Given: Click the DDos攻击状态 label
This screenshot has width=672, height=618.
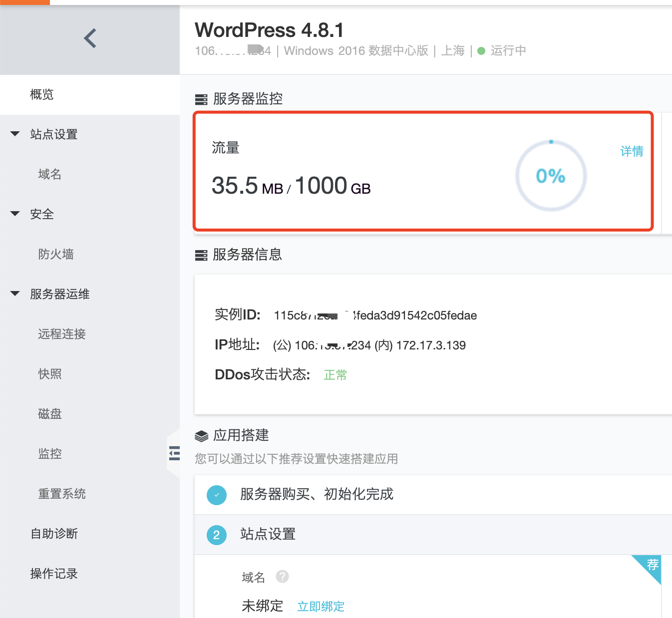Looking at the screenshot, I should (263, 375).
